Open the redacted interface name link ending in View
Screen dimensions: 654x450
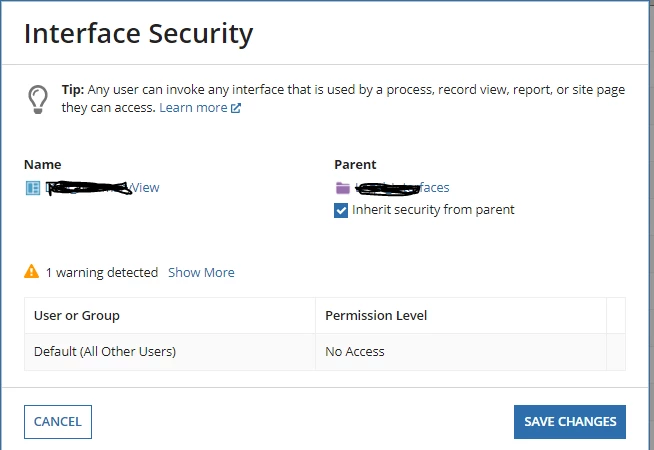point(102,188)
